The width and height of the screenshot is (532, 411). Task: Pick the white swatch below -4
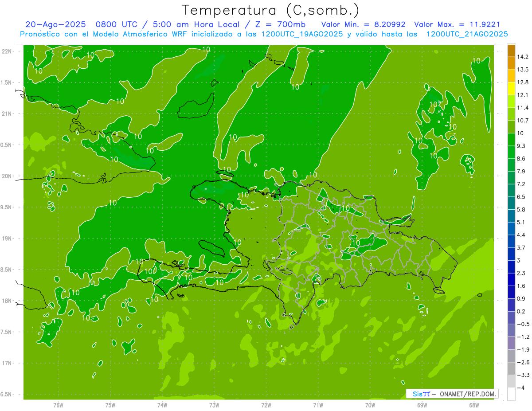click(511, 394)
